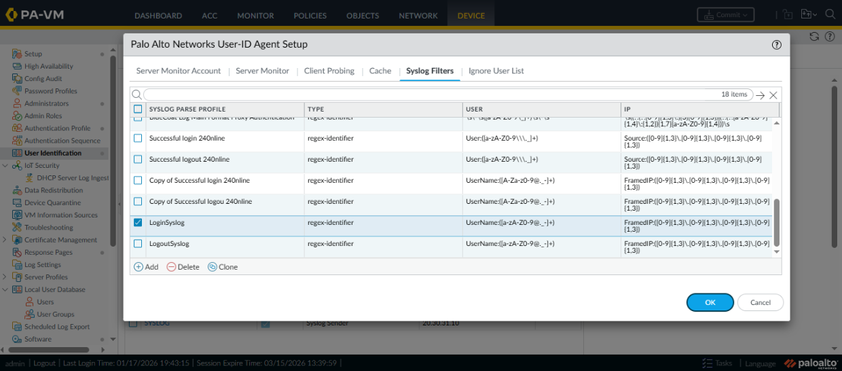Screen dimensions: 842x371
Task: Collapse the Local User Database node
Action: 5,289
